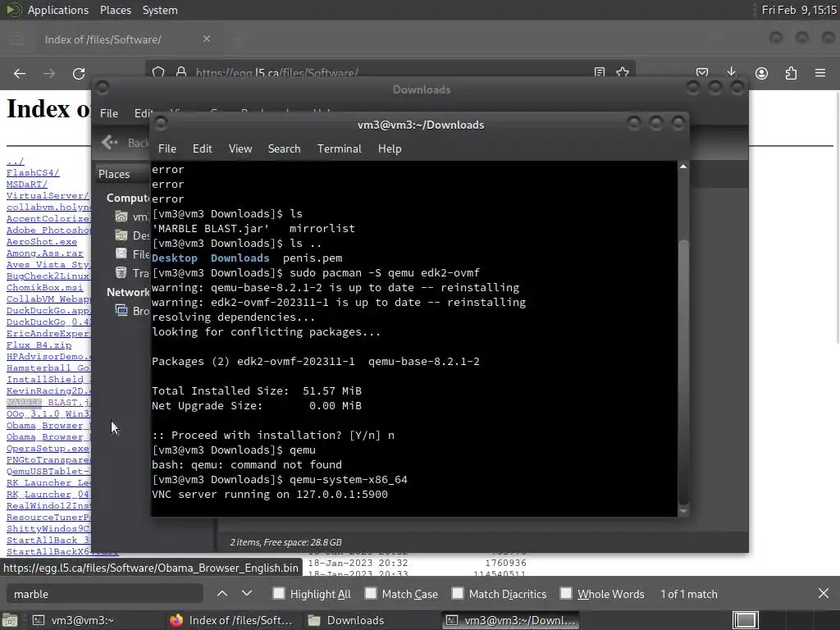Open Firefox account icon
The width and height of the screenshot is (840, 630).
[761, 73]
